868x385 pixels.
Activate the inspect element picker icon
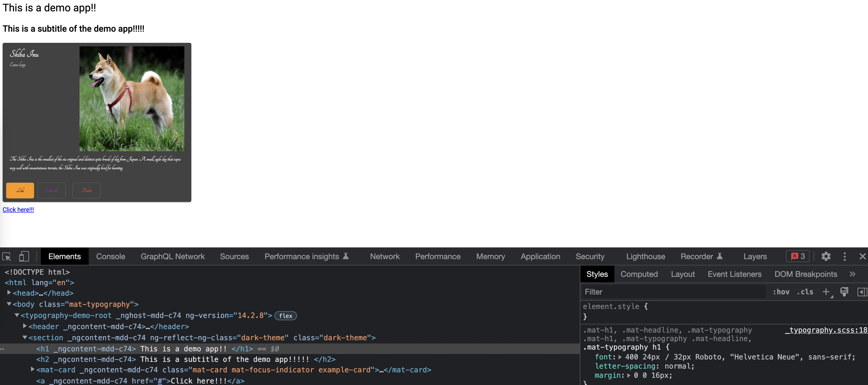point(7,257)
